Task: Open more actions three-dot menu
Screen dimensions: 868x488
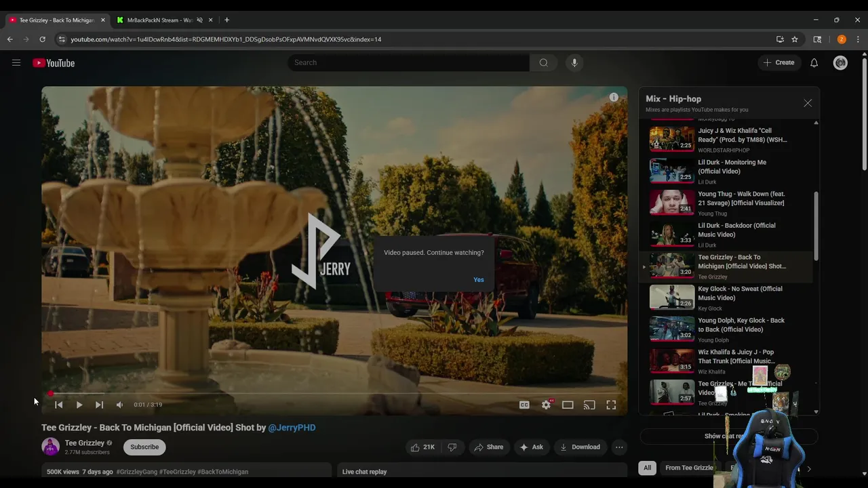Action: [619, 447]
